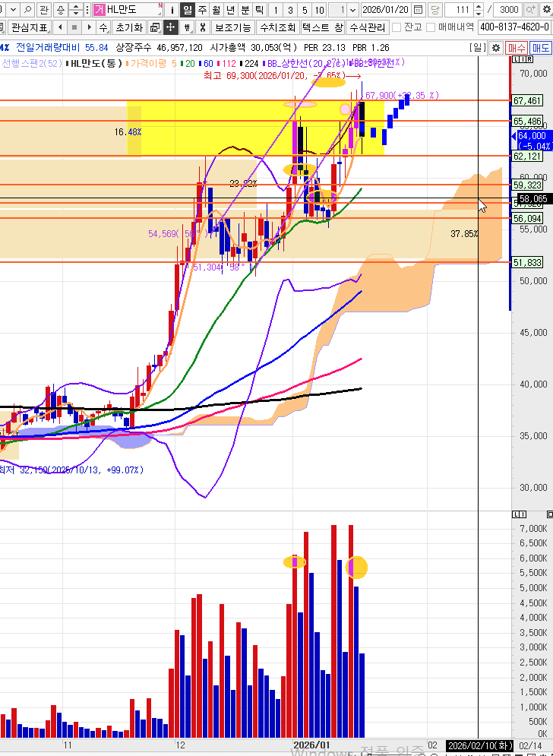Open dropdown arrow left of search icon
Screen dimensions: 553x756
pos(12,10)
